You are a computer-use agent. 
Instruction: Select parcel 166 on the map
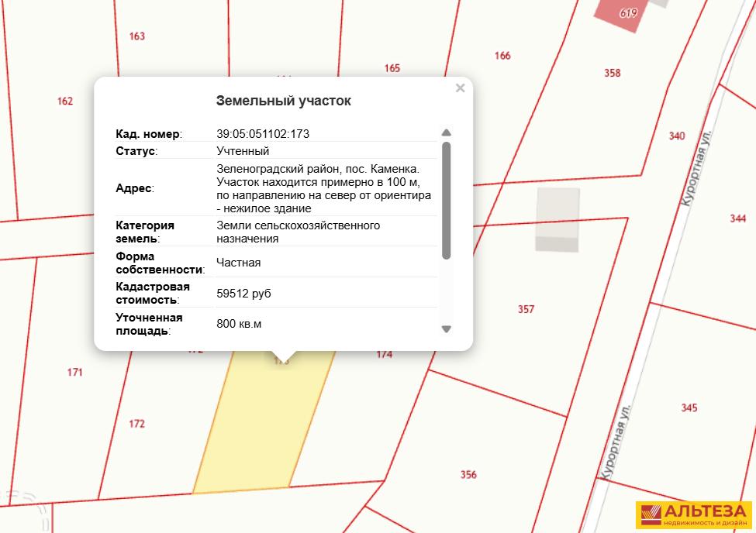(x=502, y=55)
